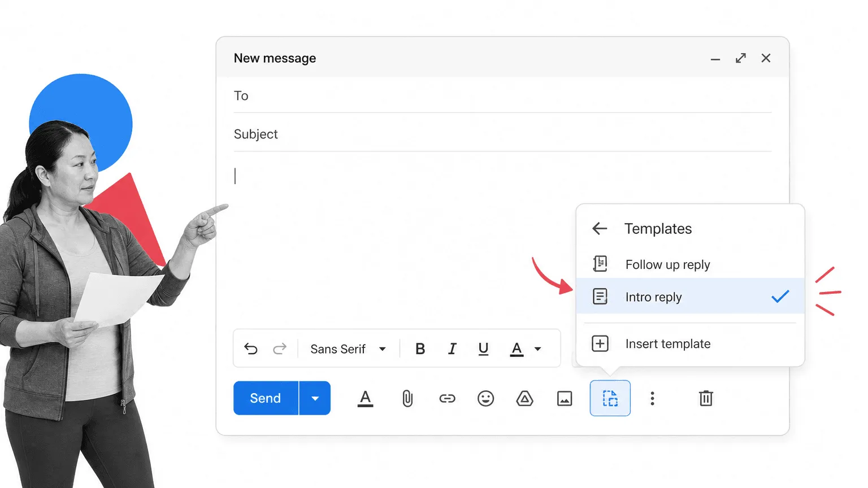The height and width of the screenshot is (488, 868).
Task: Go back from Templates menu
Action: click(x=600, y=229)
